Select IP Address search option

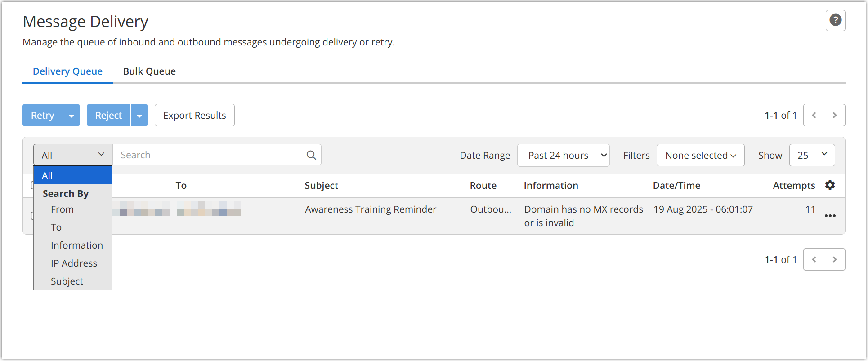pos(74,263)
